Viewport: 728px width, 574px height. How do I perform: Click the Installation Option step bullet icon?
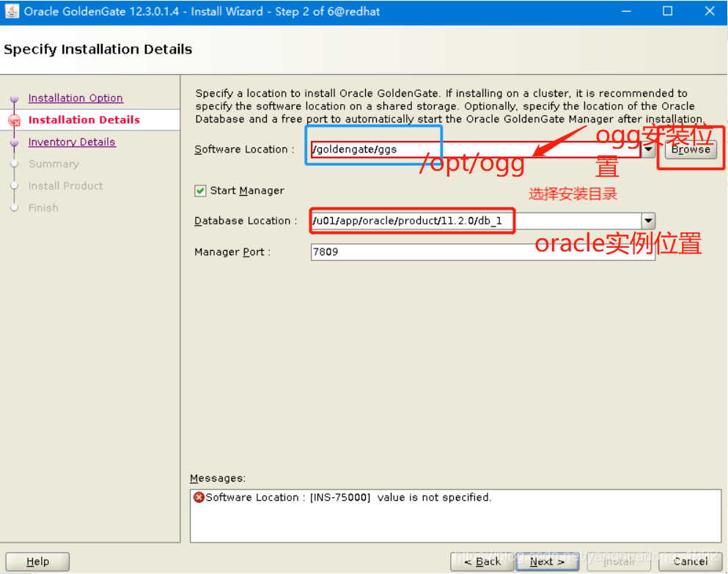coord(15,97)
